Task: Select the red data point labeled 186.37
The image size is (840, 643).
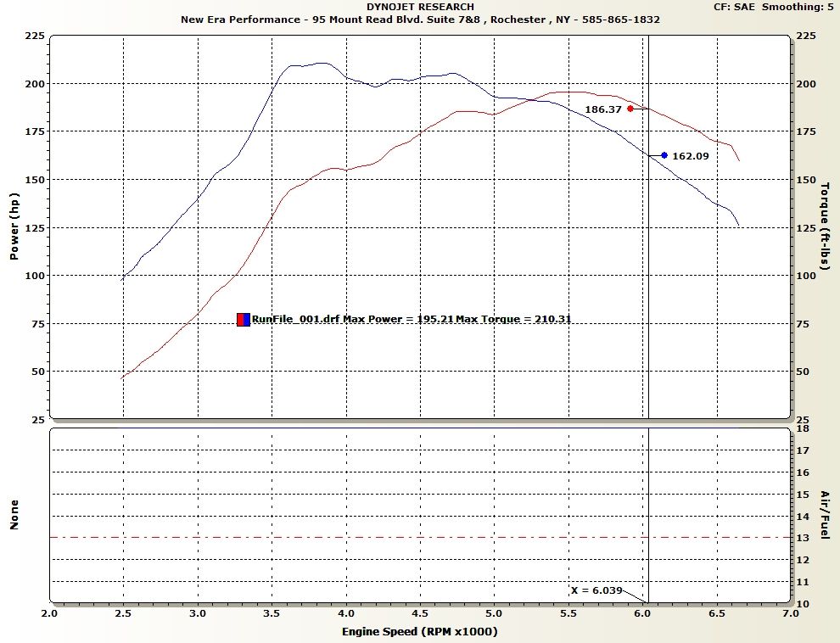Action: [630, 109]
